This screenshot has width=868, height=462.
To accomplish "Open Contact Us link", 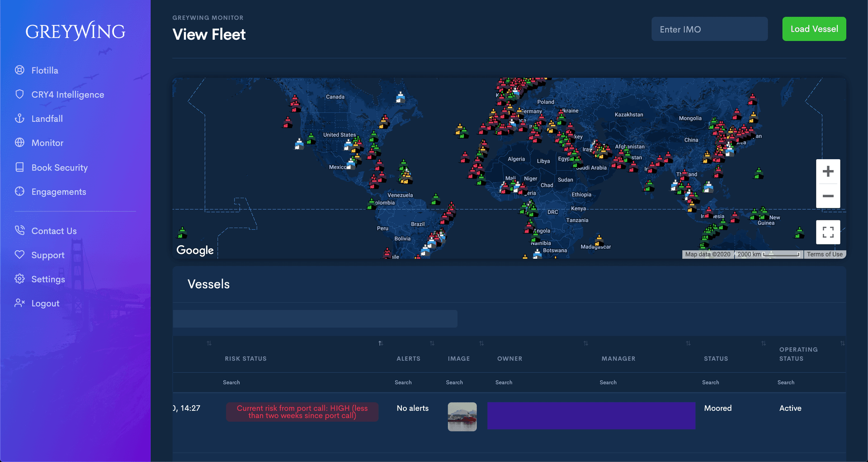I will (54, 231).
